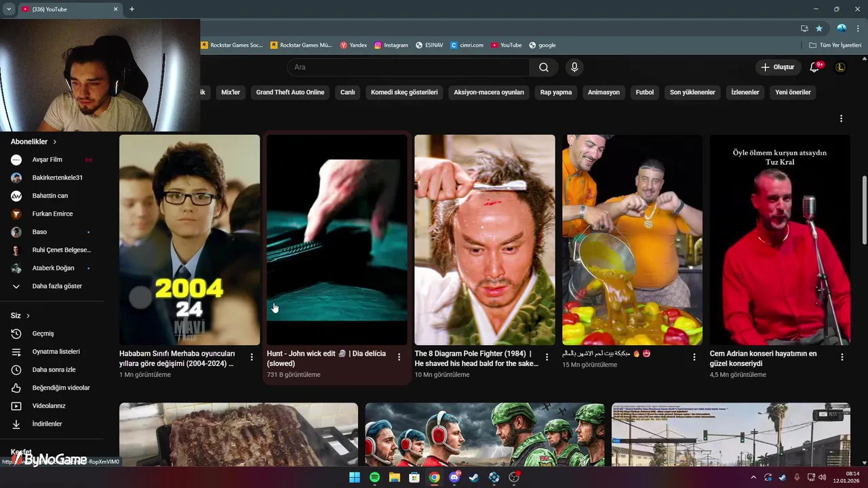Open Discord from the taskbar
868x488 pixels.
click(454, 477)
